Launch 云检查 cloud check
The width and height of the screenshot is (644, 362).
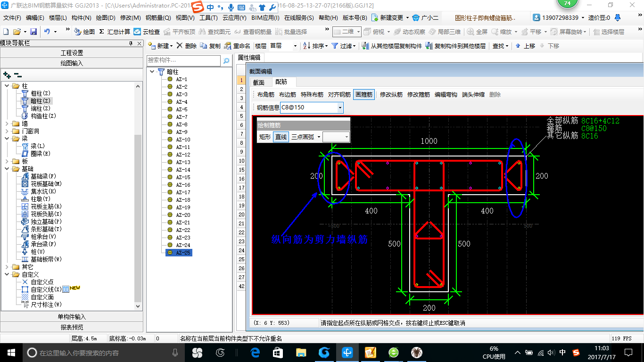pos(147,32)
